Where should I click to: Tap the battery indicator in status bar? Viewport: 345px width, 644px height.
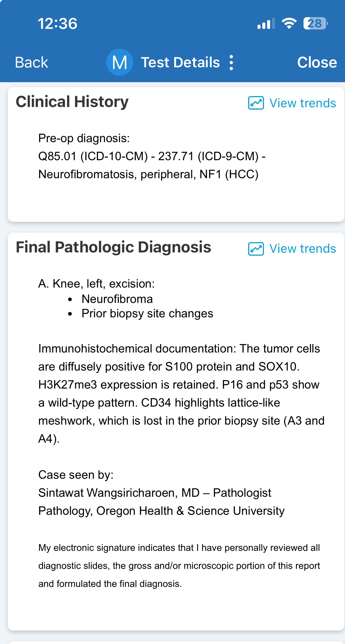pos(315,23)
